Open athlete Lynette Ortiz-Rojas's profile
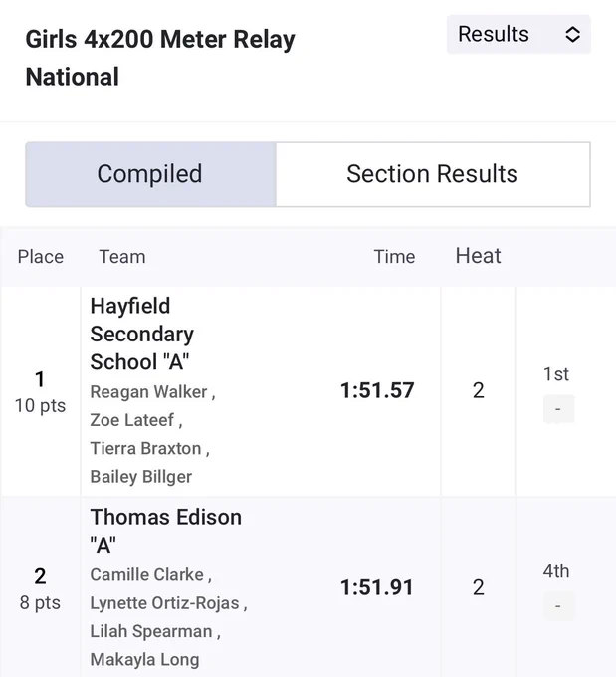The width and height of the screenshot is (616, 677). point(164,603)
